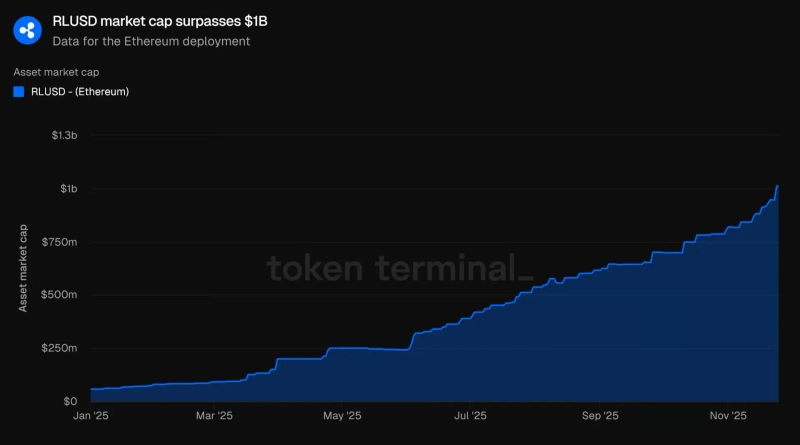Click the May '25 x-axis marker

[342, 416]
